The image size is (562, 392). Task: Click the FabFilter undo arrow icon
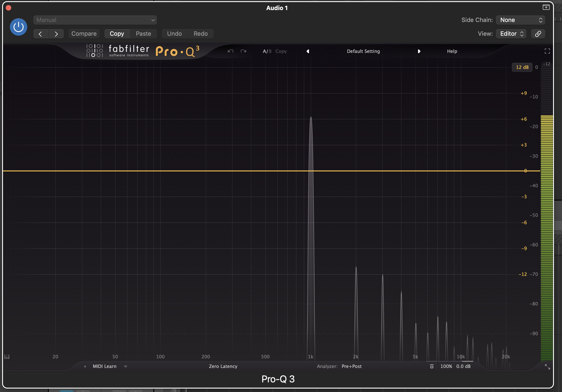[231, 51]
